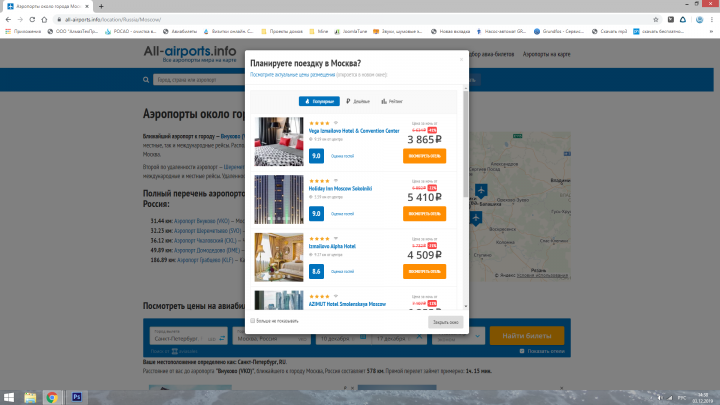Select the Popular sorting tab

coord(319,101)
